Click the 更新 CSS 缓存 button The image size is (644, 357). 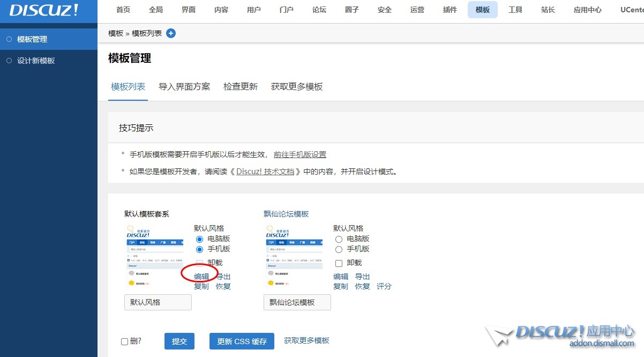pos(242,341)
